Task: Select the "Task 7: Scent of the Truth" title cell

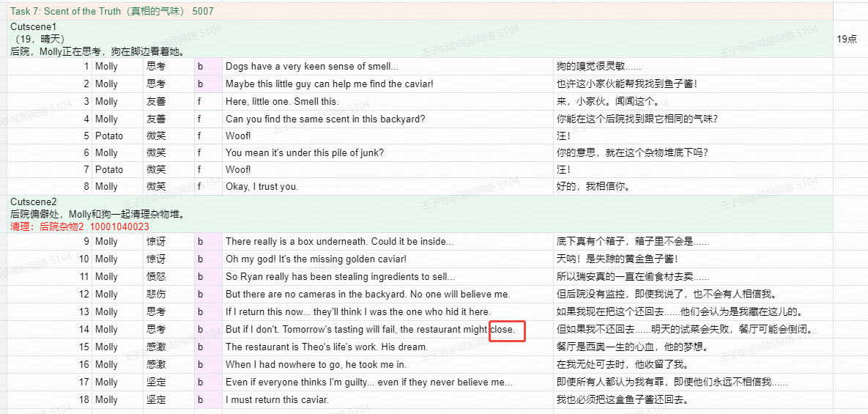Action: 112,12
